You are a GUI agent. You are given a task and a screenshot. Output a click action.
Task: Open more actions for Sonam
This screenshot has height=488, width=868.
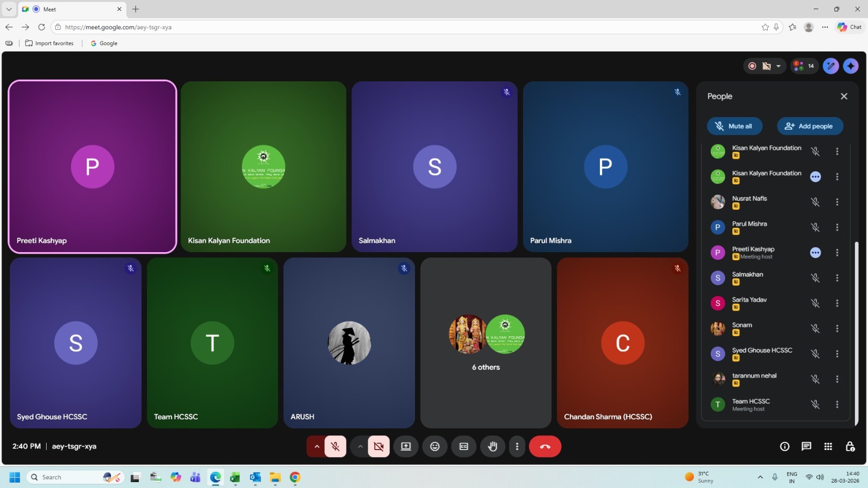pos(837,329)
